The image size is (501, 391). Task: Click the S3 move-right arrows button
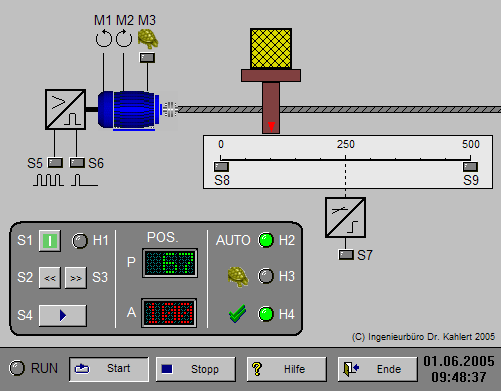(76, 278)
